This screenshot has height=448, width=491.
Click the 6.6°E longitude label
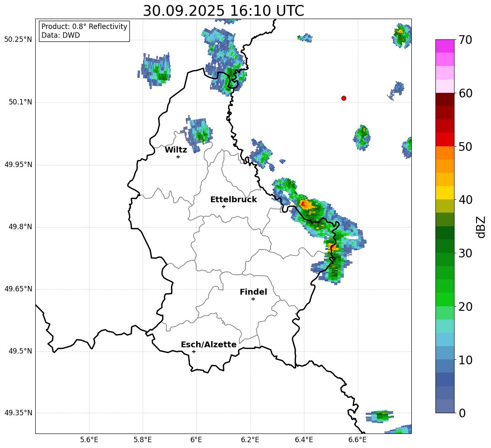point(357,440)
